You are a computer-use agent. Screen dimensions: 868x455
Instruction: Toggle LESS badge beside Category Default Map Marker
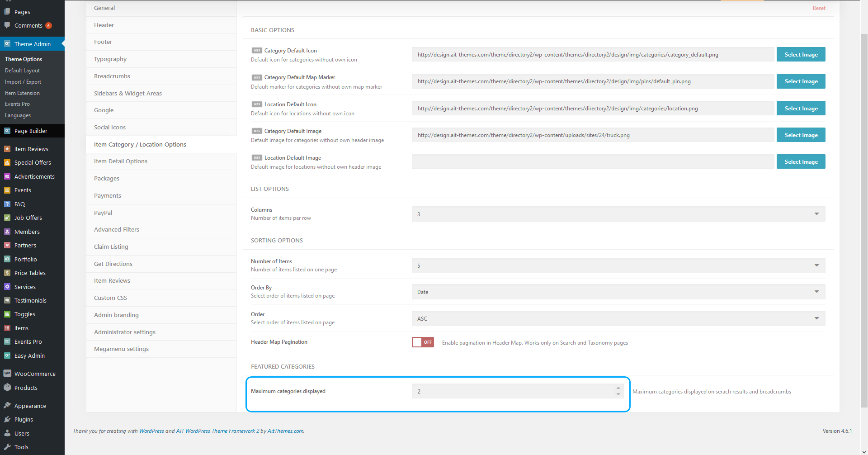click(x=257, y=77)
